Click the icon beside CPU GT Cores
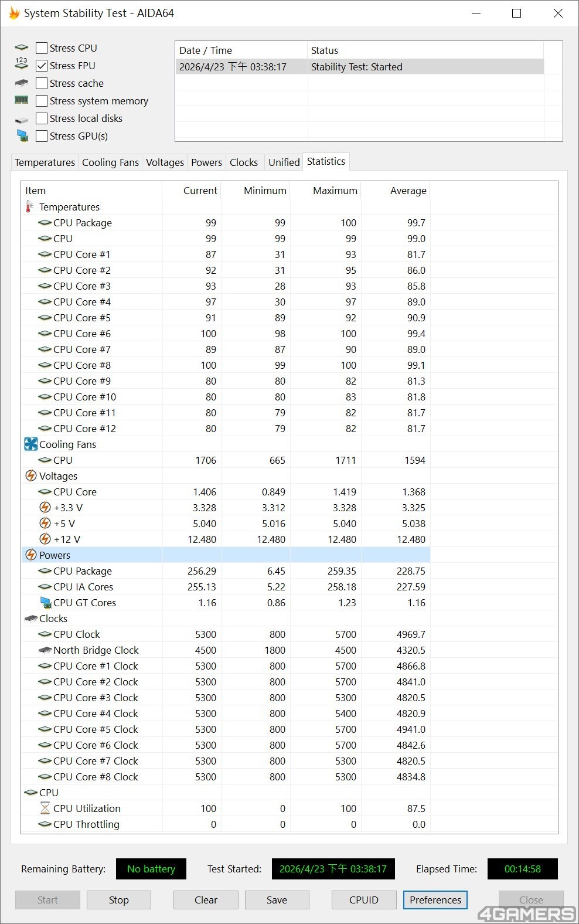Screen dimensions: 579x924 tap(45, 603)
